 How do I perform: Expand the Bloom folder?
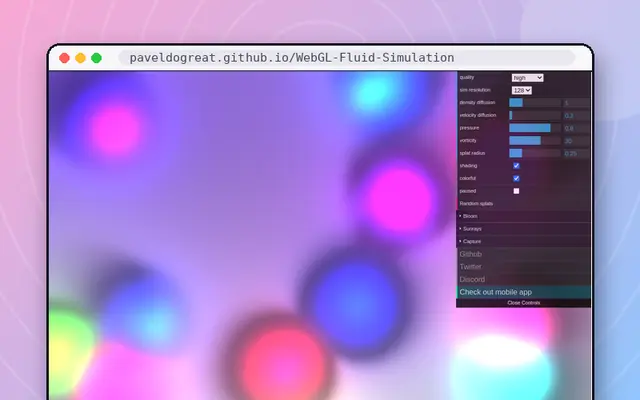(x=524, y=216)
